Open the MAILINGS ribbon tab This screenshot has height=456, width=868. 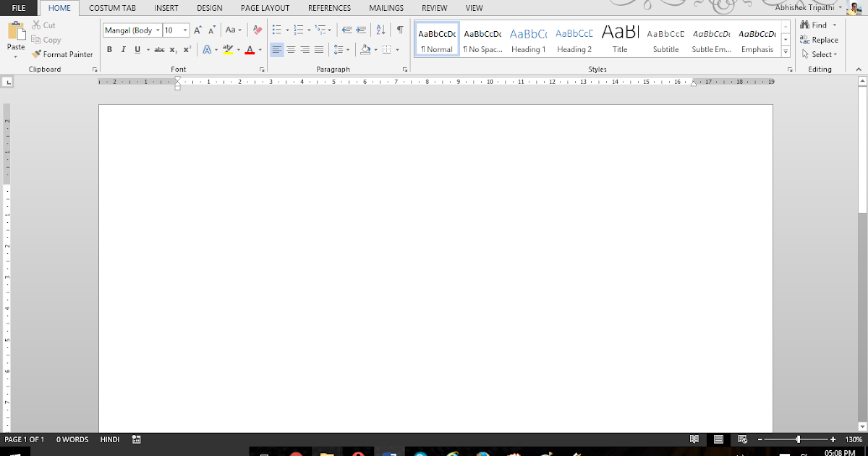click(x=386, y=8)
